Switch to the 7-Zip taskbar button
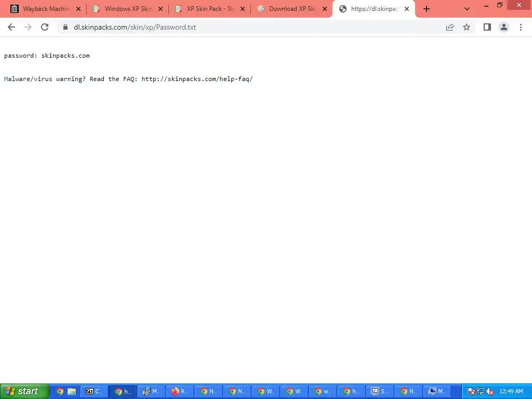The image size is (532, 399). (94, 391)
